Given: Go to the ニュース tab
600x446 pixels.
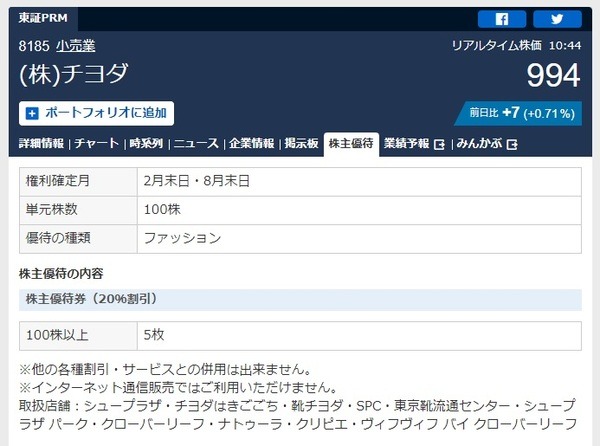Looking at the screenshot, I should coord(196,143).
